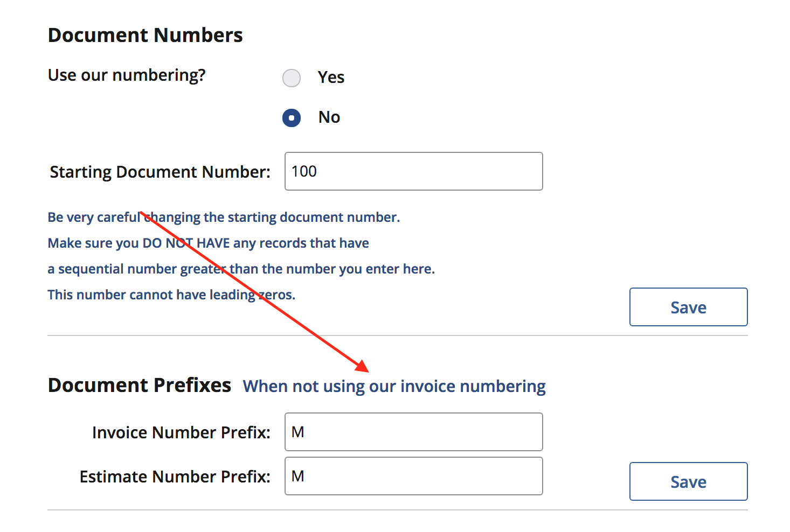Click the "Starting Document Number:" label
790x532 pixels.
click(160, 172)
